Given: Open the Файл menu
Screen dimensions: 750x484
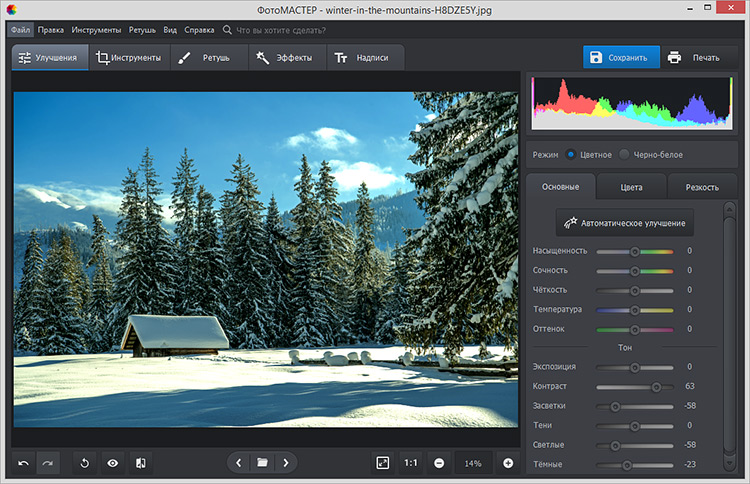Looking at the screenshot, I should pyautogui.click(x=21, y=30).
